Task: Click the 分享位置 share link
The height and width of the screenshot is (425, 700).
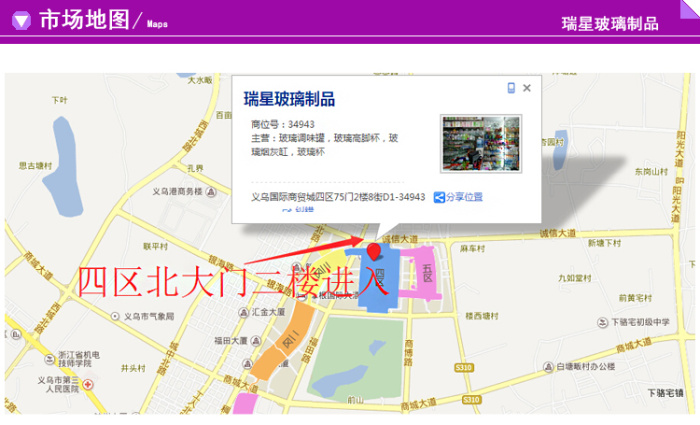Action: click(x=458, y=197)
